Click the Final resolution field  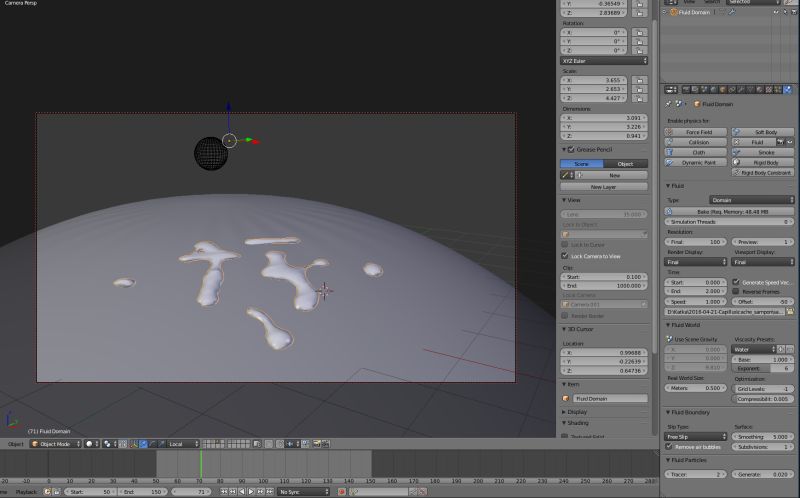click(695, 242)
